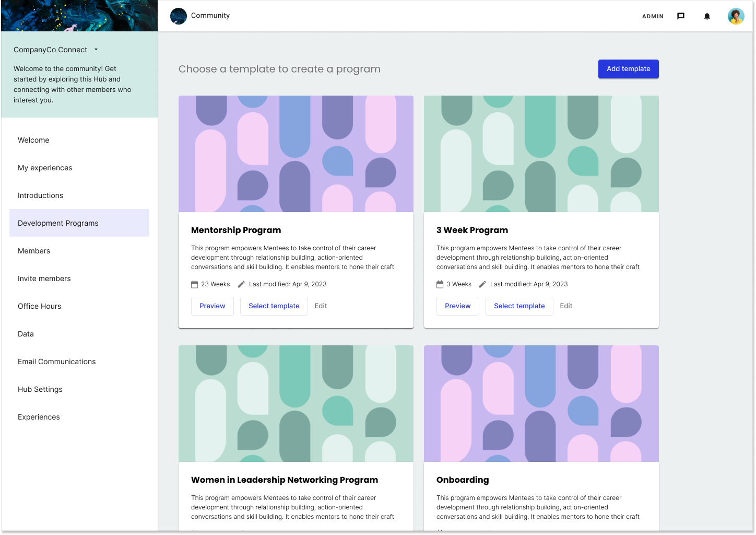The width and height of the screenshot is (756, 535).
Task: Open Hub Settings from the sidebar
Action: 40,389
